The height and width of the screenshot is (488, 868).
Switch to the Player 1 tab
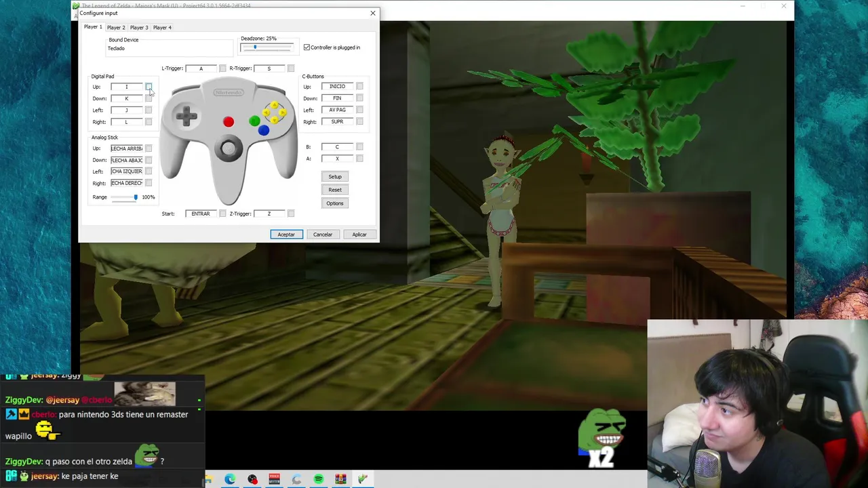pos(93,27)
